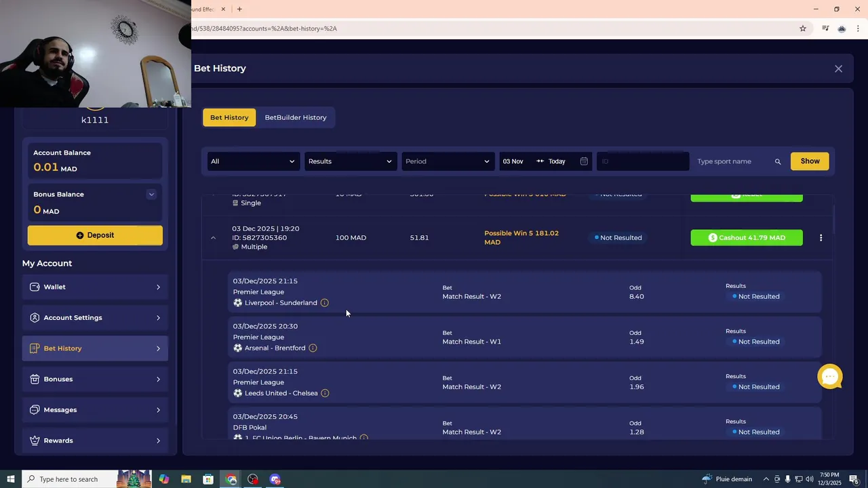The width and height of the screenshot is (868, 488).
Task: Click the info icon beside Liverpool - Sunderland
Action: (324, 303)
